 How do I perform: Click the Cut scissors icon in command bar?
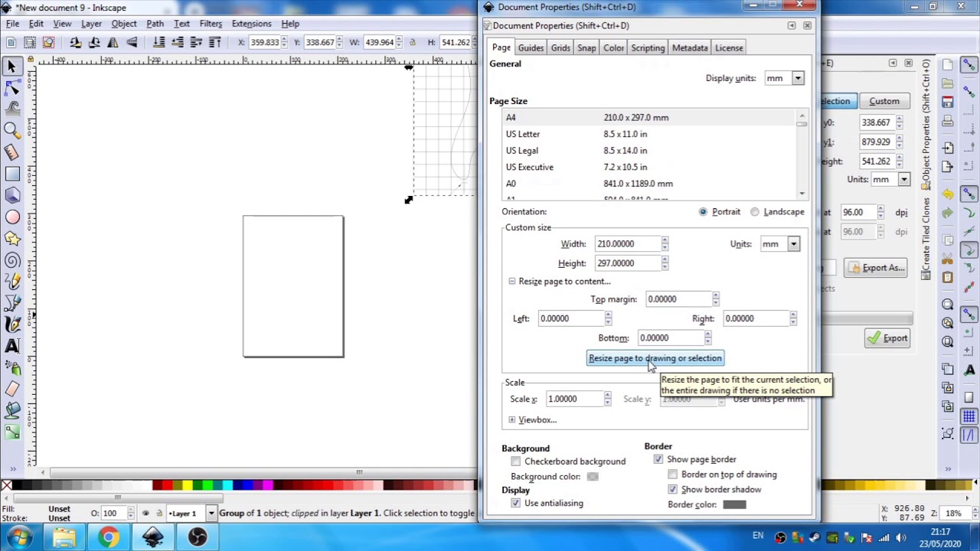tap(948, 258)
